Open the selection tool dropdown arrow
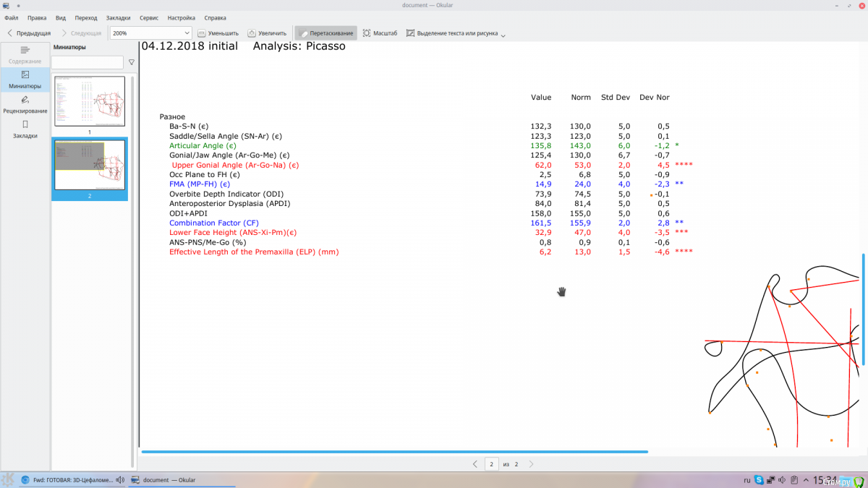This screenshot has height=488, width=868. click(x=503, y=35)
